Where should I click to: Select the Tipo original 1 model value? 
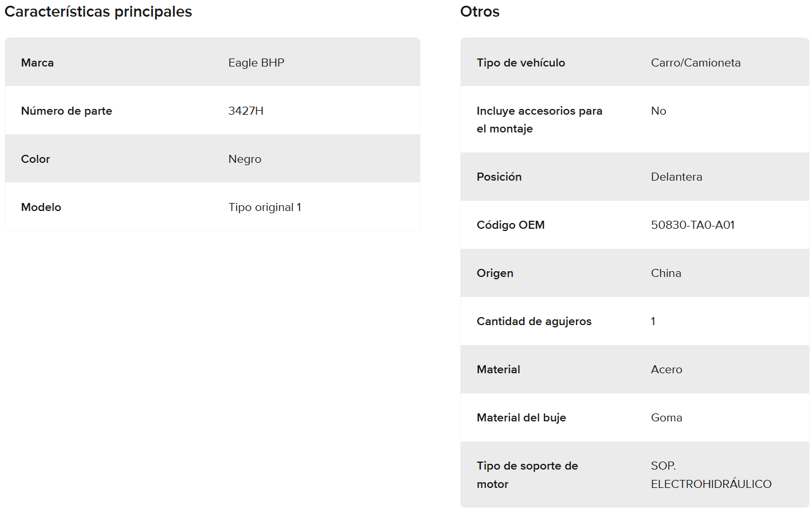pyautogui.click(x=265, y=207)
